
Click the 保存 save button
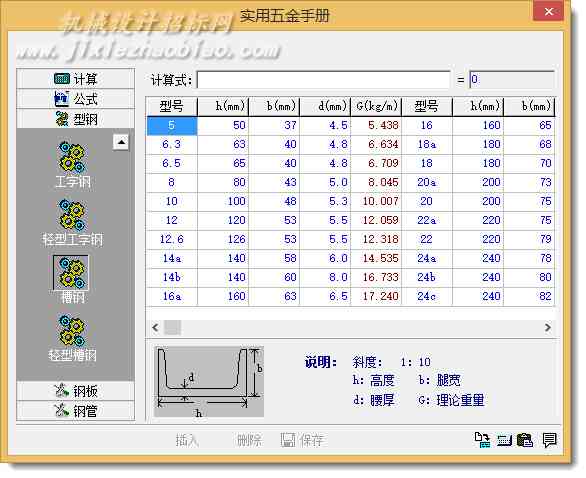tap(302, 440)
